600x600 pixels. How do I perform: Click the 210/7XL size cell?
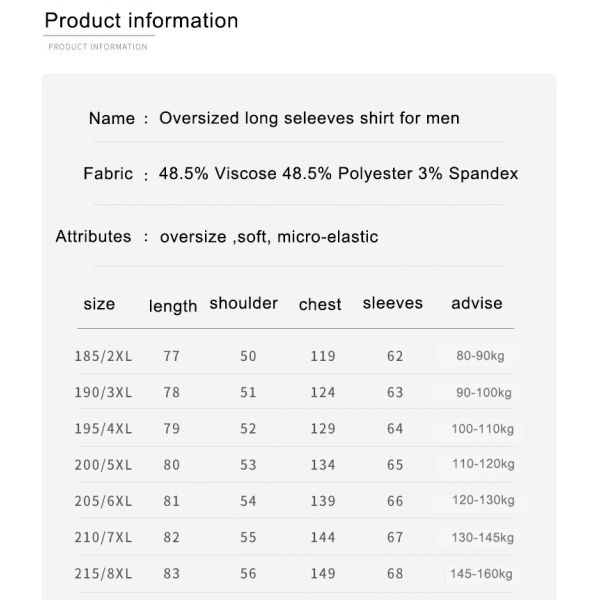(103, 537)
